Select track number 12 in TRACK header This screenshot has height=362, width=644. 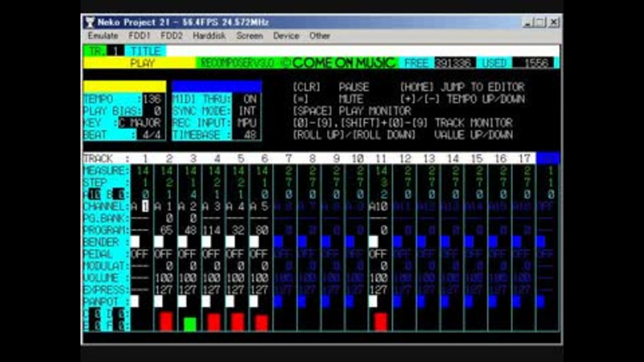pyautogui.click(x=405, y=158)
